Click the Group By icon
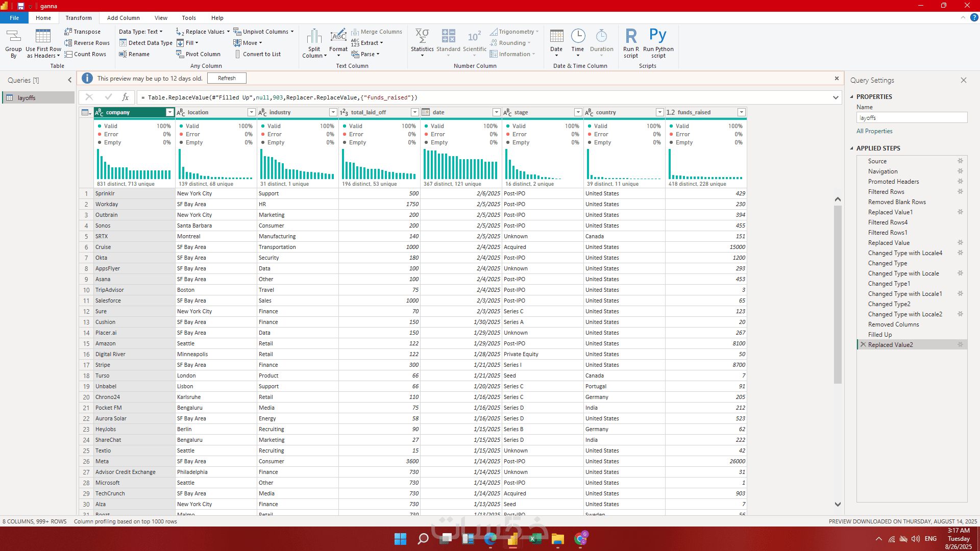 (x=13, y=43)
